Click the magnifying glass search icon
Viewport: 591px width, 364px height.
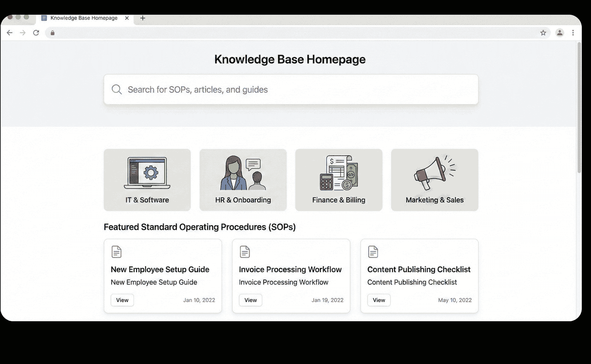116,89
